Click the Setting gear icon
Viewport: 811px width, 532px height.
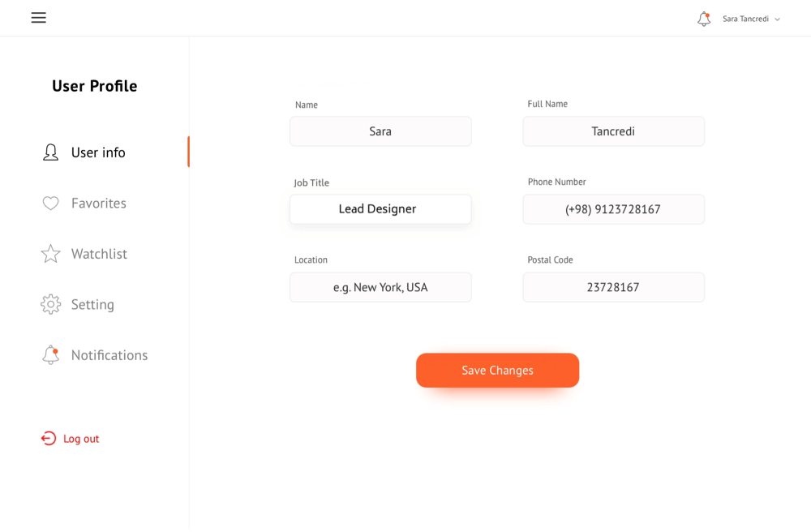50,304
